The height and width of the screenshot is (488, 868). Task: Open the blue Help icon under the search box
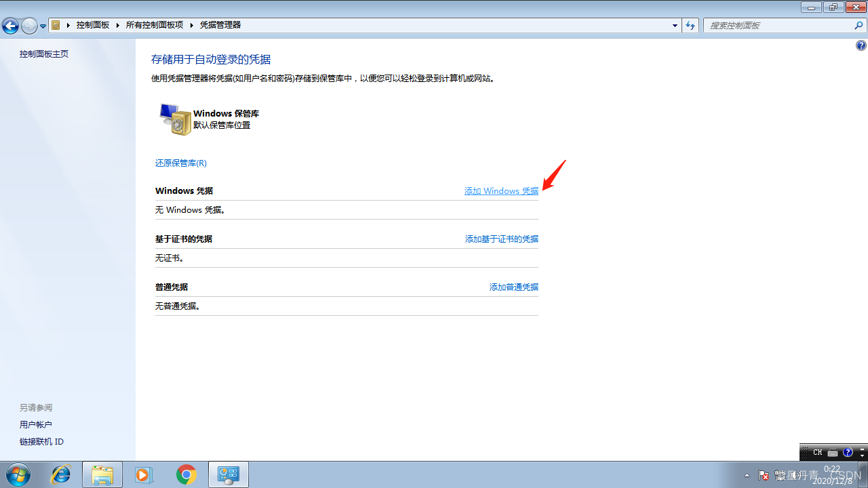(861, 45)
